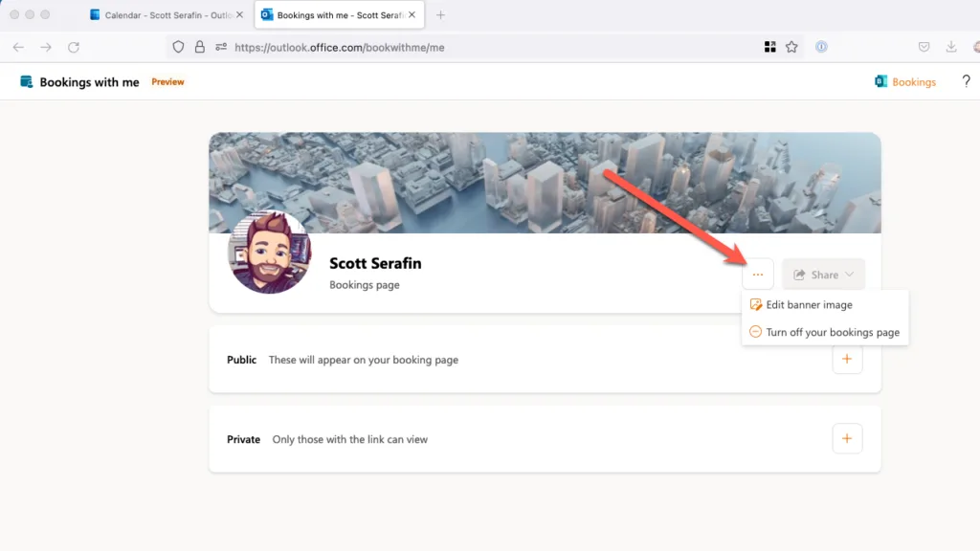Click the QR grid icon in address bar
The image size is (980, 551).
pos(770,47)
